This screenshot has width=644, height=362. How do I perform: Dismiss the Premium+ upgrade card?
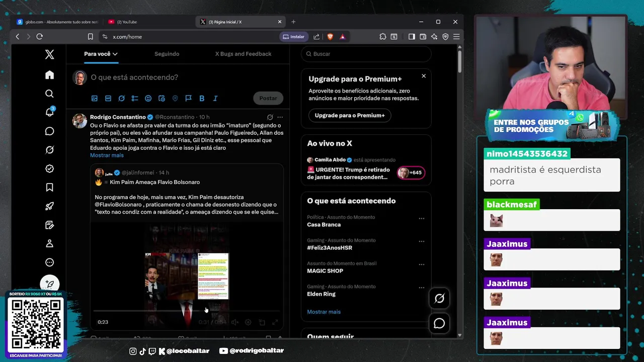tap(424, 76)
